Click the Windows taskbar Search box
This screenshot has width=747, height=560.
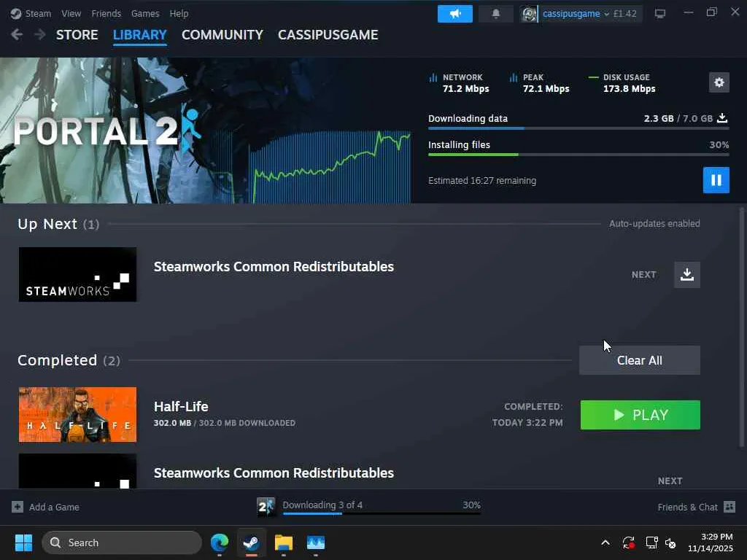(x=122, y=542)
